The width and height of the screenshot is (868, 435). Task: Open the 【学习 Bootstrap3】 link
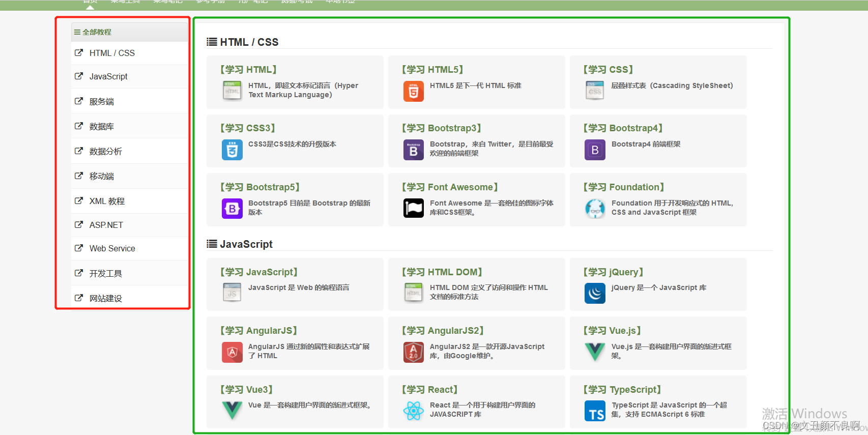pos(441,128)
